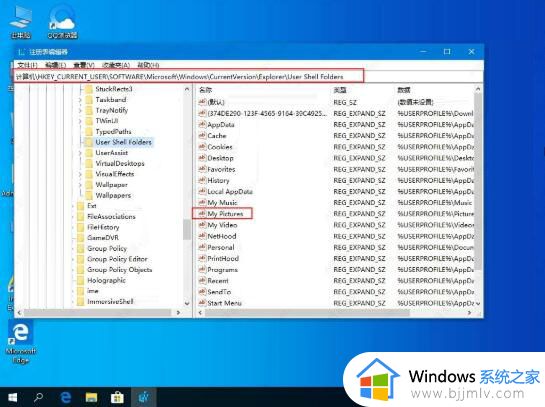Open the File menu

27,65
